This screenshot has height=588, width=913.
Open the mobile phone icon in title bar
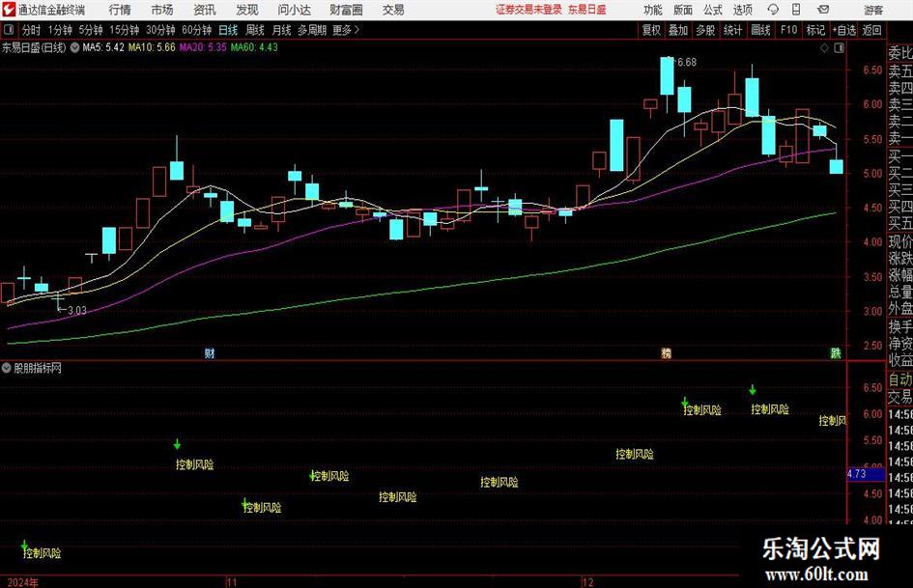pyautogui.click(x=796, y=10)
